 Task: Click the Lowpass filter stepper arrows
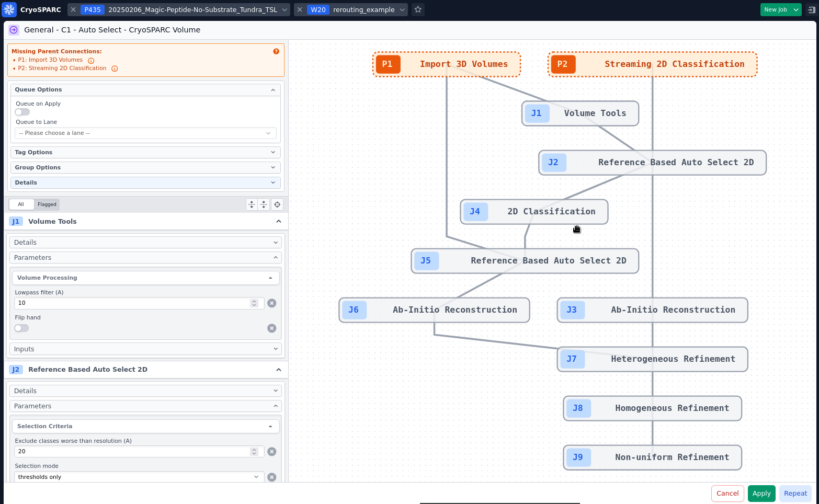coord(254,303)
